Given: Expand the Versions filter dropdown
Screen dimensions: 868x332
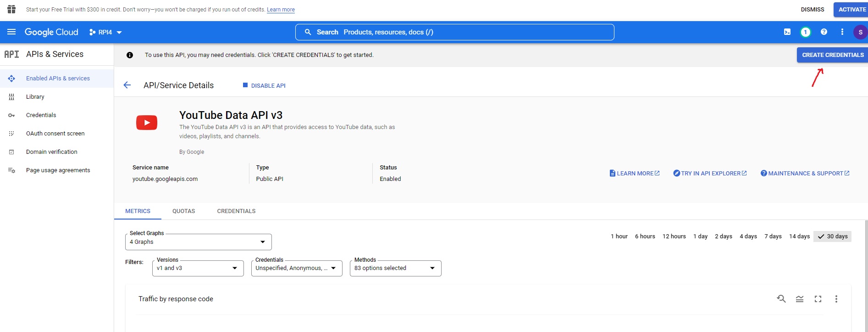Looking at the screenshot, I should (x=198, y=268).
